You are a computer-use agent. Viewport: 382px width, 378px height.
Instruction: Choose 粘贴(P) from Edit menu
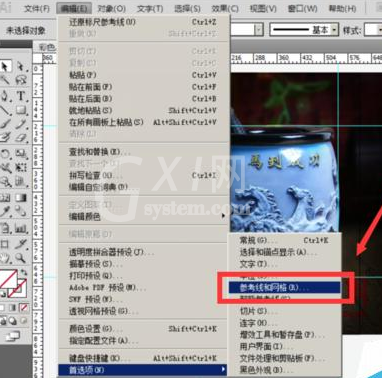(x=144, y=75)
